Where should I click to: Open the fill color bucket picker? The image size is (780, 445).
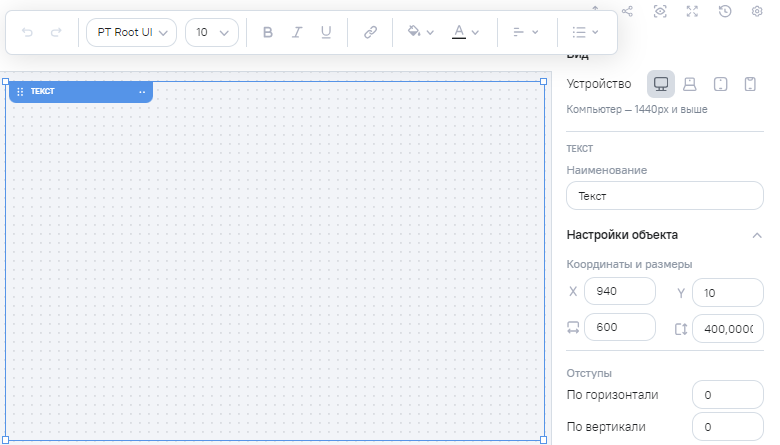(420, 32)
